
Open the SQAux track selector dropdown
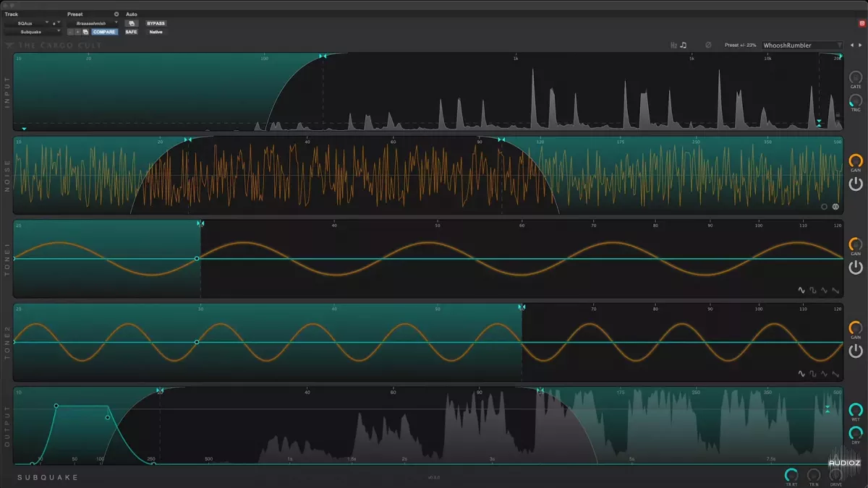(29, 23)
